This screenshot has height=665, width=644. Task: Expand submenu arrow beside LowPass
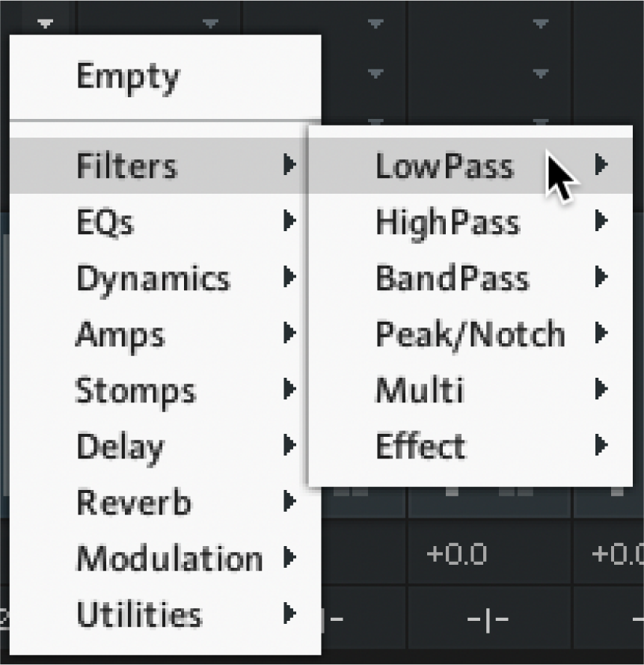pyautogui.click(x=600, y=165)
